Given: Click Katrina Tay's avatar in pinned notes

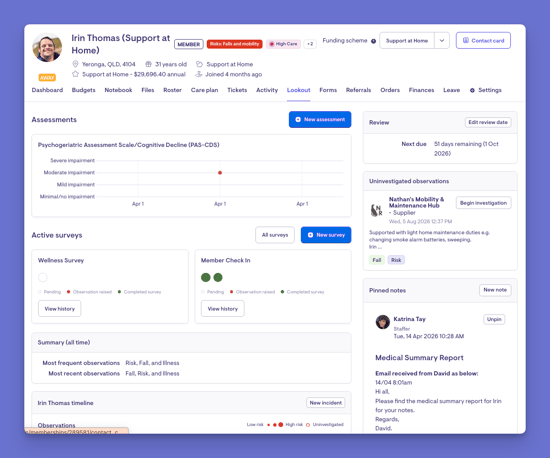Looking at the screenshot, I should click(x=383, y=322).
